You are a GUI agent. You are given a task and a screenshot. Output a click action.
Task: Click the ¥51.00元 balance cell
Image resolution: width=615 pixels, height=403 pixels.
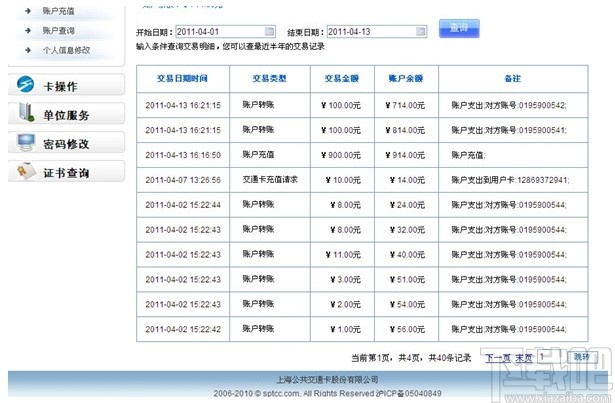pyautogui.click(x=408, y=279)
